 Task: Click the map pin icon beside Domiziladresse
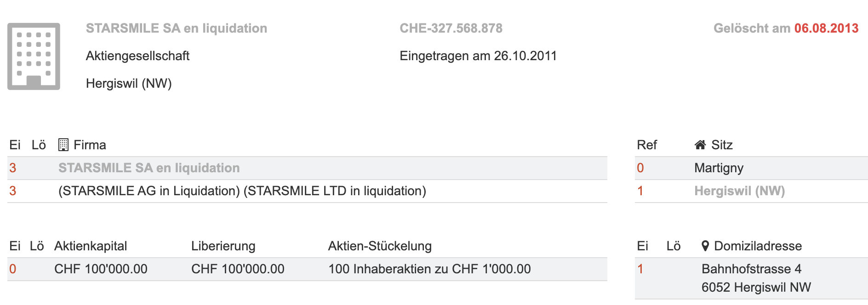tap(705, 246)
